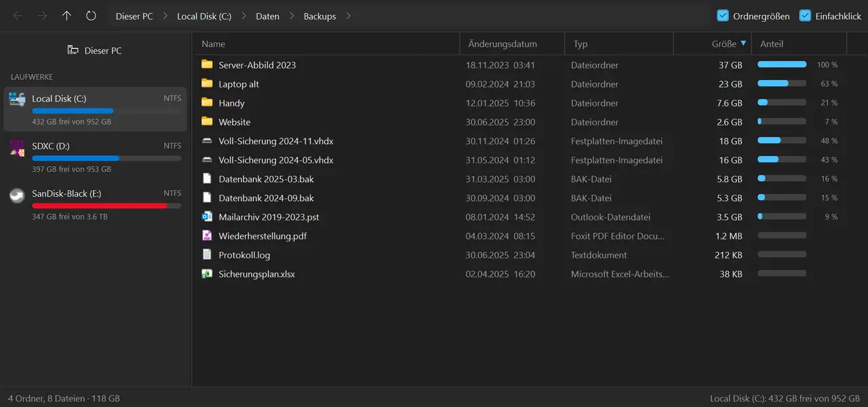Click the Voll-Sicherung 2024-05.vhdx disk image icon

pyautogui.click(x=207, y=160)
